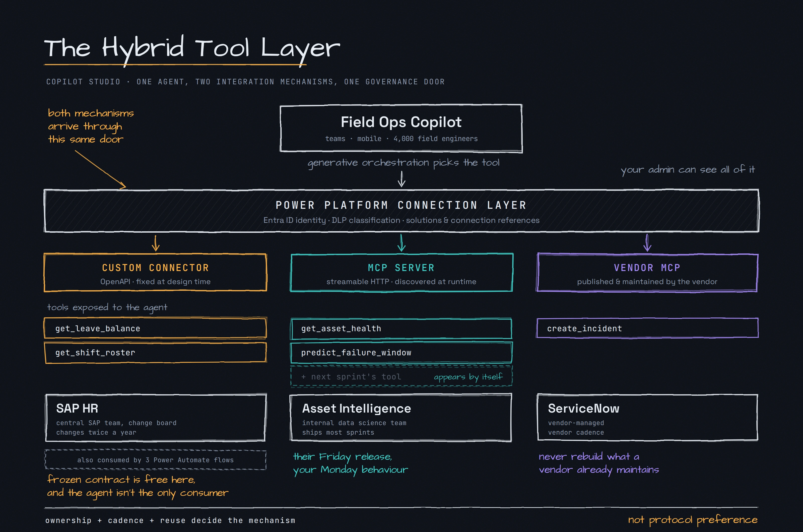Click "internal data science team"
This screenshot has height=532, width=803.
click(x=354, y=423)
